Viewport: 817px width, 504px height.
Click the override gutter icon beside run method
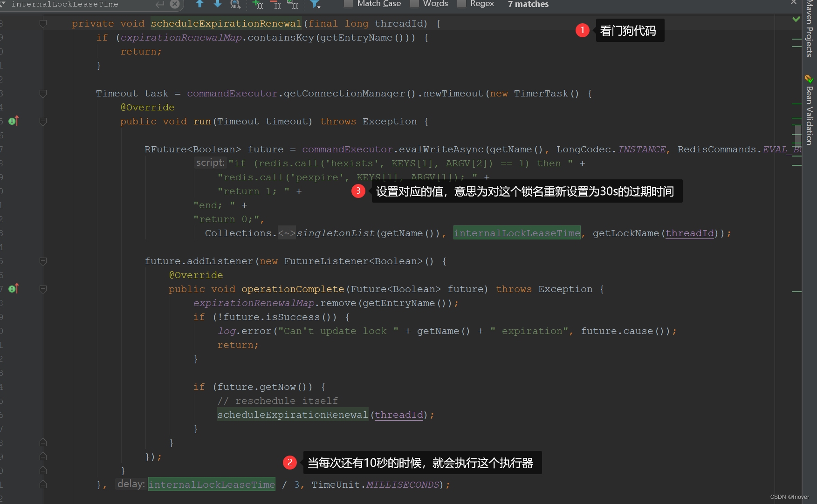(x=14, y=121)
